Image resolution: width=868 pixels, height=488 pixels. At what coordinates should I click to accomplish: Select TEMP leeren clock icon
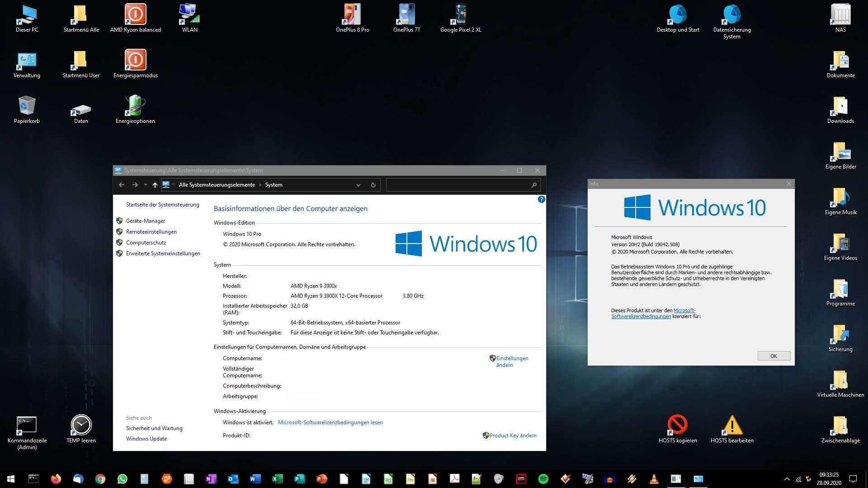[x=81, y=429]
